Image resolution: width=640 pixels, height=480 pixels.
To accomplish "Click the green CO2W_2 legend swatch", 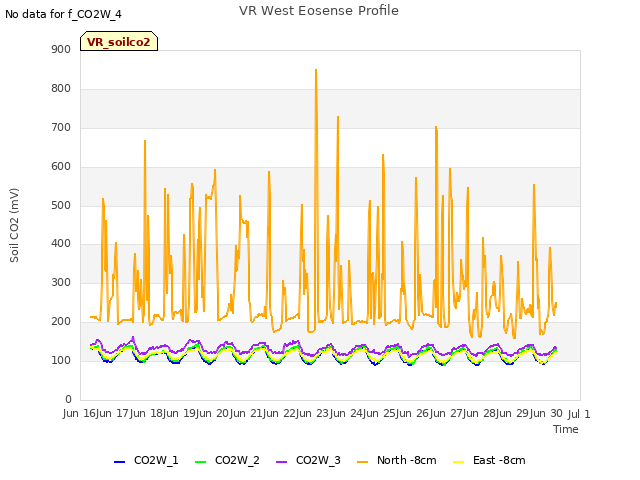I will (x=200, y=462).
